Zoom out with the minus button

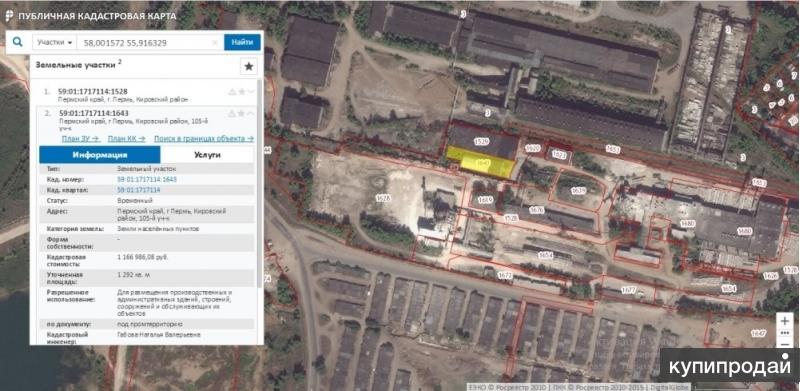point(785,344)
